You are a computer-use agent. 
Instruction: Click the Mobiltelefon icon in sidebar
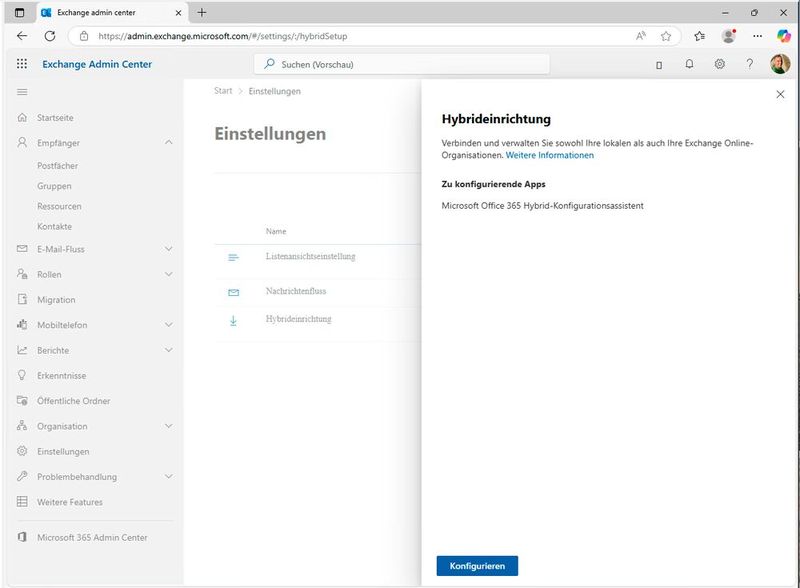click(22, 325)
